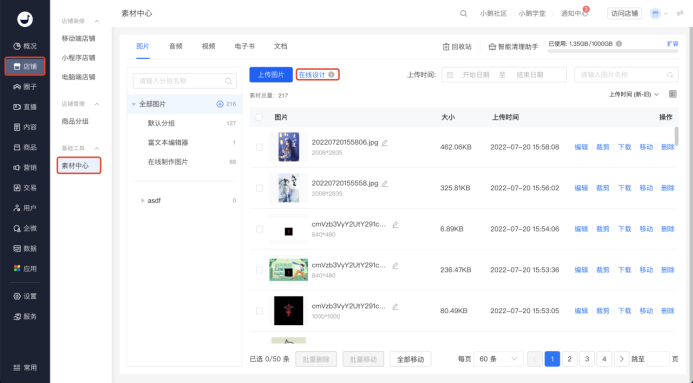Open thumbnail of 20220720155806.jpg
Viewport: 693px width, 383px height.
[x=289, y=147]
